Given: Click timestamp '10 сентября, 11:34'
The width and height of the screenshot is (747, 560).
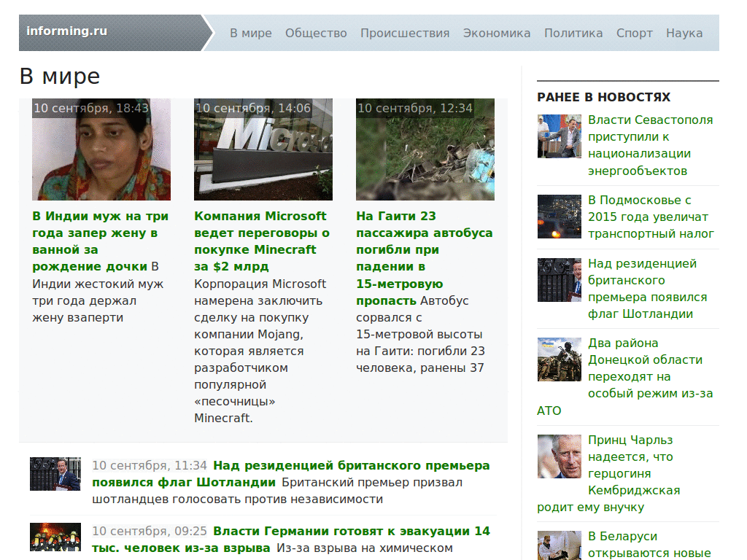Looking at the screenshot, I should click(150, 466).
